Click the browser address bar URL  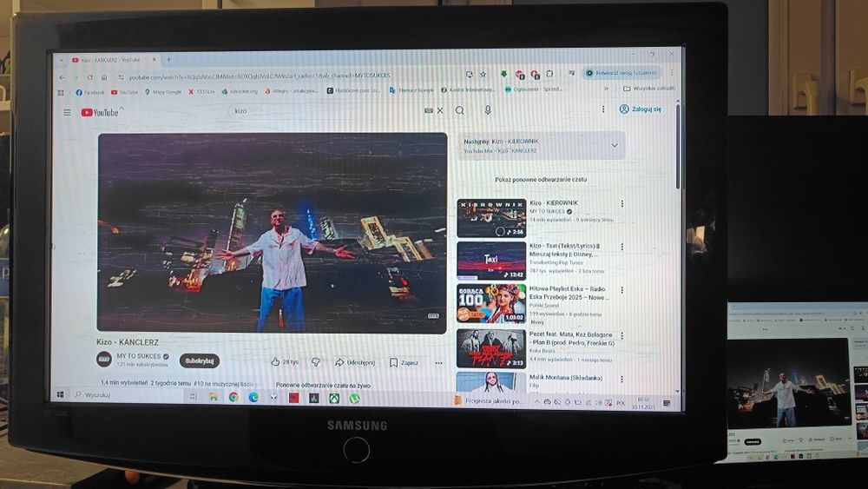[x=259, y=76]
